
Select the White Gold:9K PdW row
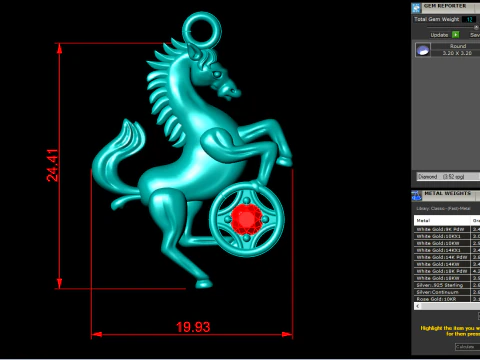(x=447, y=229)
